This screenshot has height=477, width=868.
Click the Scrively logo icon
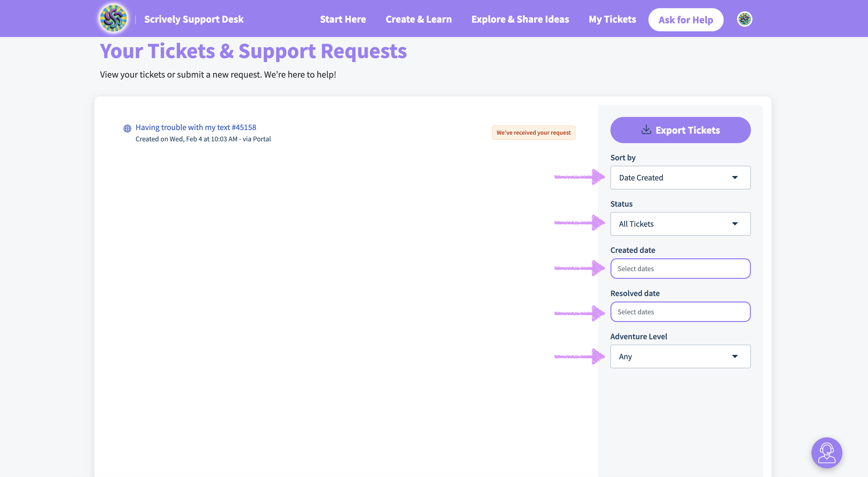114,19
